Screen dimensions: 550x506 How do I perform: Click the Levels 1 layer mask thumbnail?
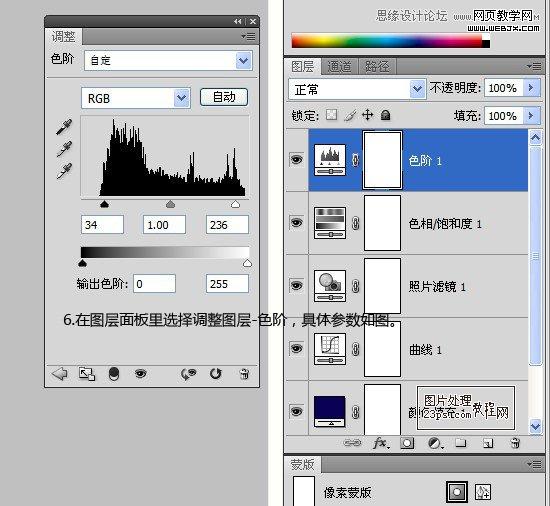[382, 160]
